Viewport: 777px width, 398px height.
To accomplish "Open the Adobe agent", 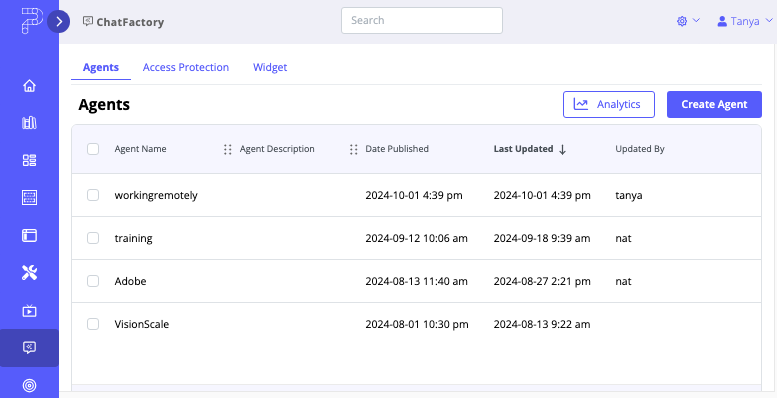I will [x=130, y=281].
